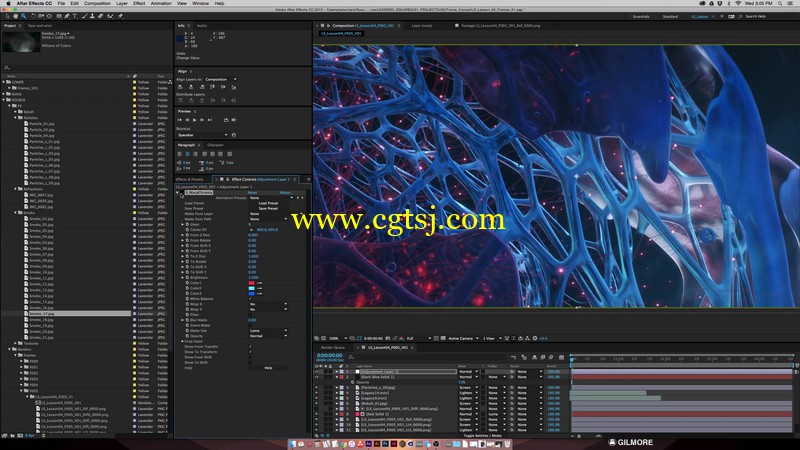800x450 pixels.
Task: Toggle visibility of the Particles_c_09.jpg layer
Action: click(x=316, y=387)
